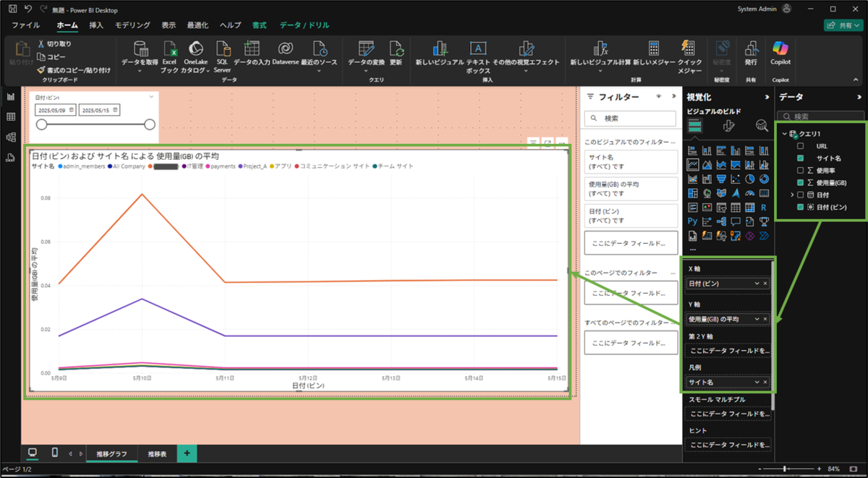Activate 書式のコピー/貼り付け format painter
The image size is (868, 478).
point(75,70)
